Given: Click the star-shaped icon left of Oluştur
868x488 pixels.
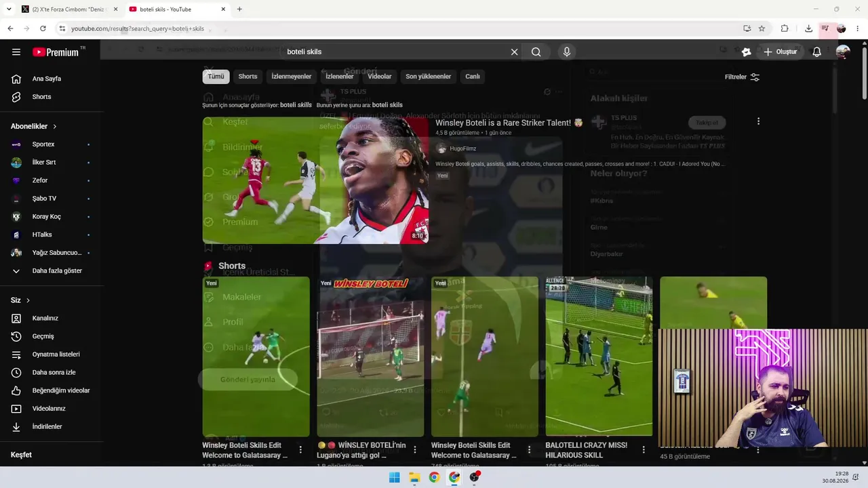Looking at the screenshot, I should (746, 52).
